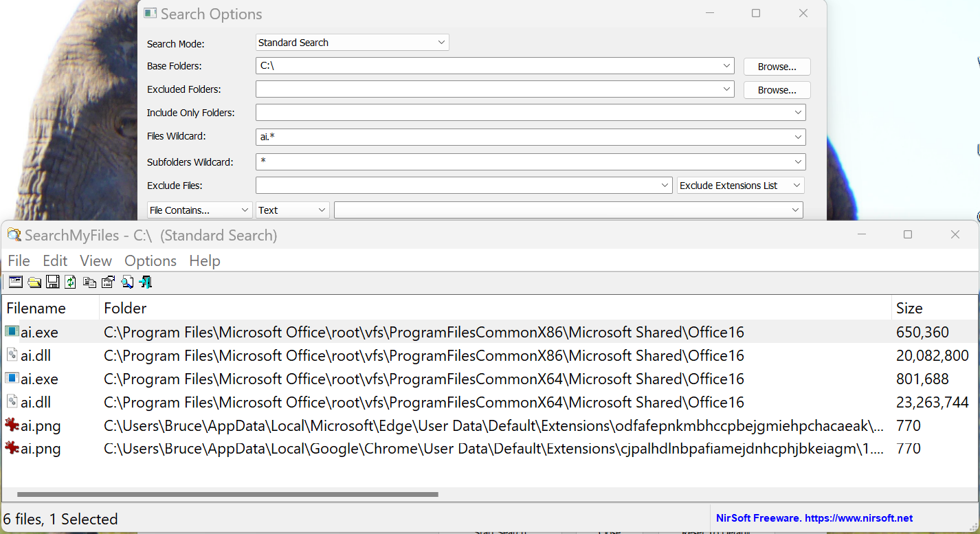This screenshot has width=980, height=534.
Task: Open file properties via the toolbar icon
Action: (108, 282)
